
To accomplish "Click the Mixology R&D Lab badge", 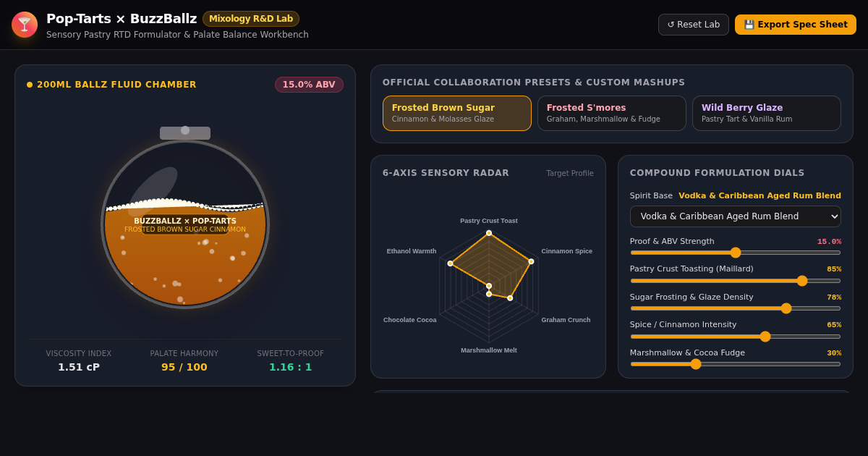I will 251,19.
